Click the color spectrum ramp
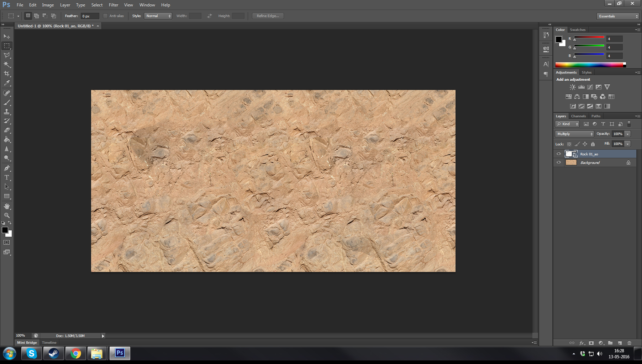Screen dimensions: 642x364 [590, 65]
